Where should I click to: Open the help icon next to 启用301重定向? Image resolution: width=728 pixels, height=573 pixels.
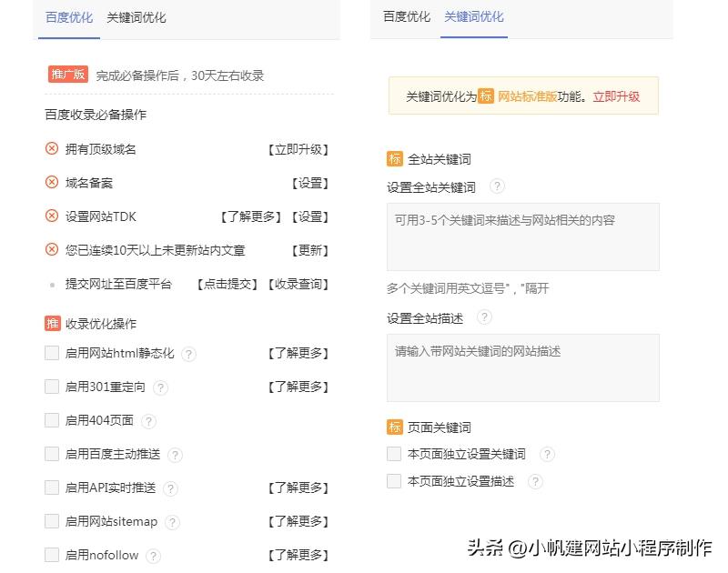(160, 387)
